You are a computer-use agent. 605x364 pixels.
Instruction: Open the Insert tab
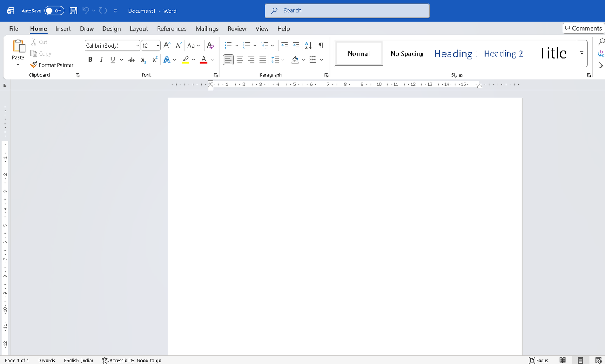point(63,29)
